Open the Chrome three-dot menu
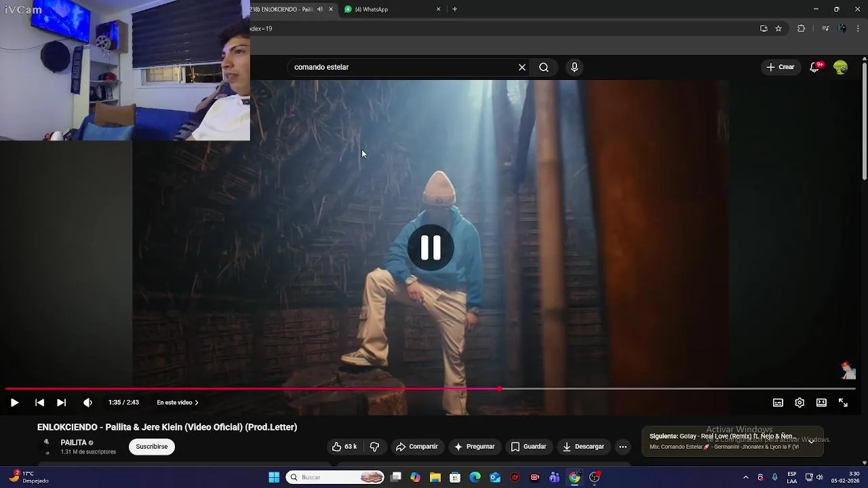868x488 pixels. pos(859,28)
